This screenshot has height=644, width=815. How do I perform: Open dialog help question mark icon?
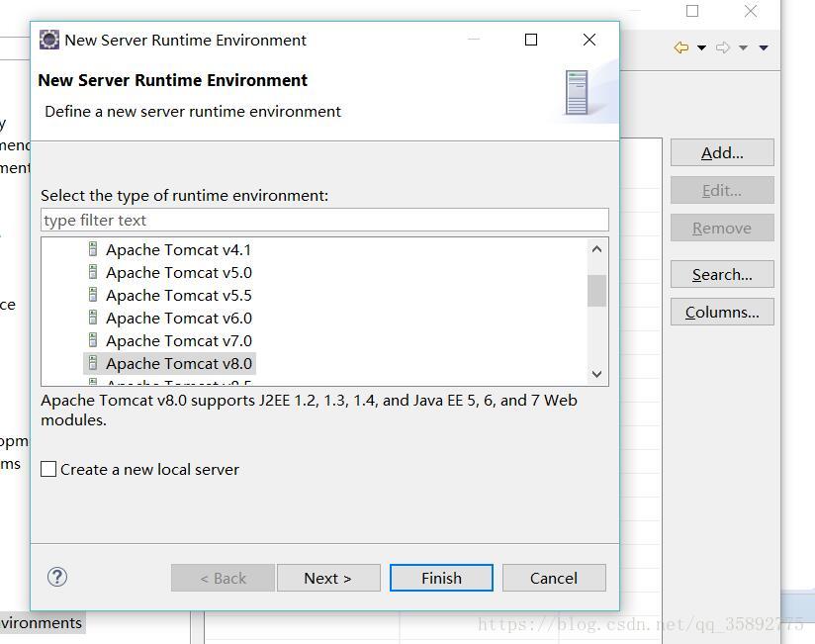coord(57,577)
